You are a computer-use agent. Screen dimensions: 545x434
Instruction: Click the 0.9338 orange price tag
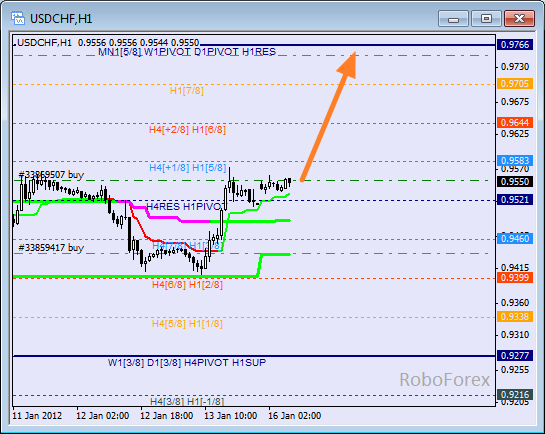(515, 317)
